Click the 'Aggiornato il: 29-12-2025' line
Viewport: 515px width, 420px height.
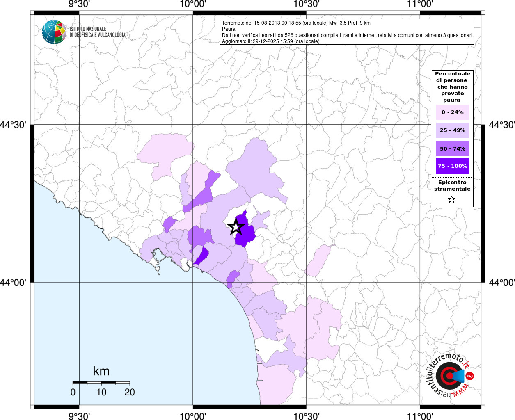(271, 41)
